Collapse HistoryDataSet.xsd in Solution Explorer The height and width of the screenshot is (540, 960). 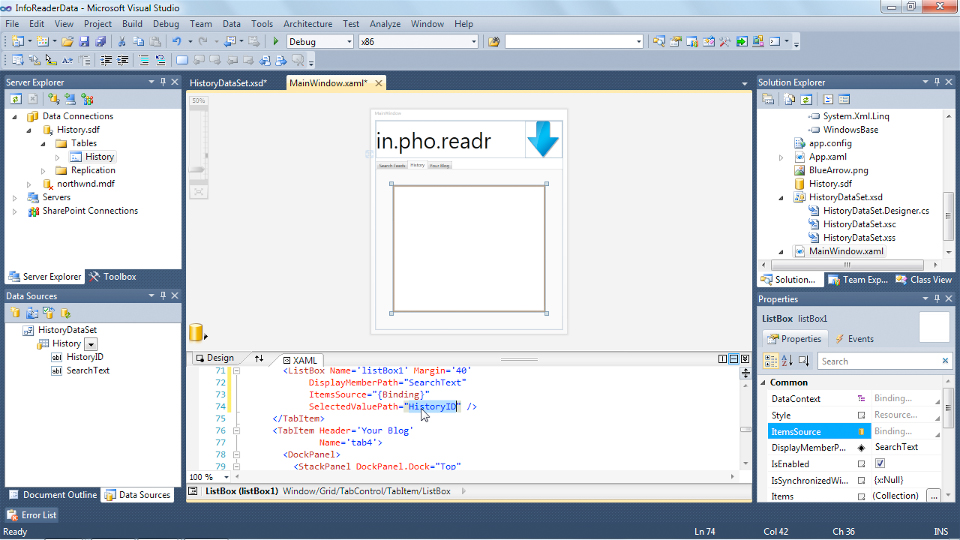781,198
